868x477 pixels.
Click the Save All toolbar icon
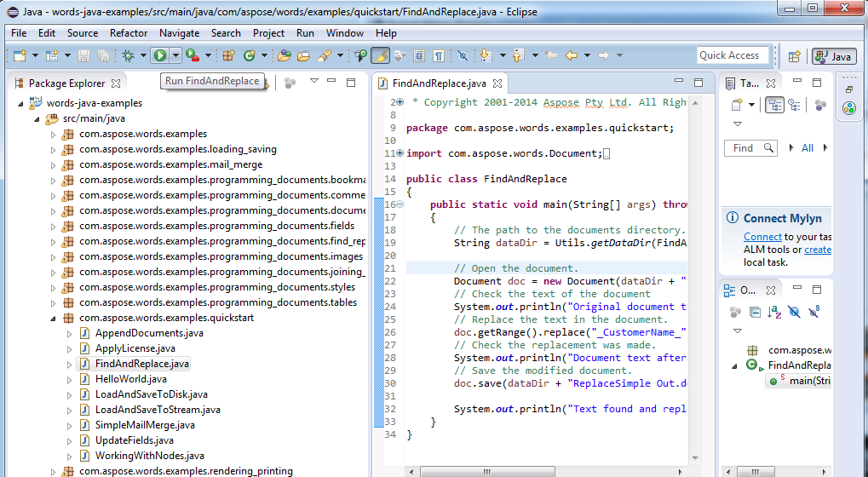click(x=104, y=55)
